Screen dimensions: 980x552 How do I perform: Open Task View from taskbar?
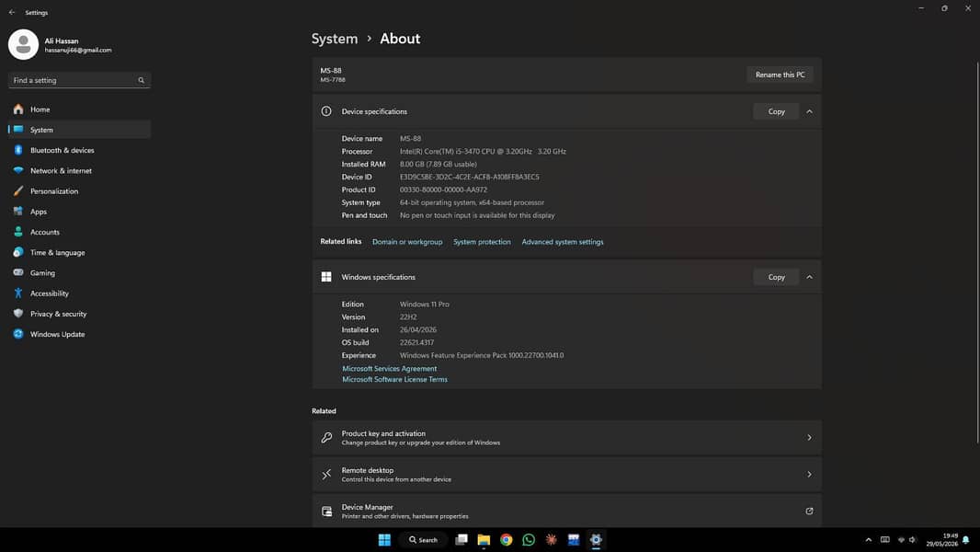(462, 539)
